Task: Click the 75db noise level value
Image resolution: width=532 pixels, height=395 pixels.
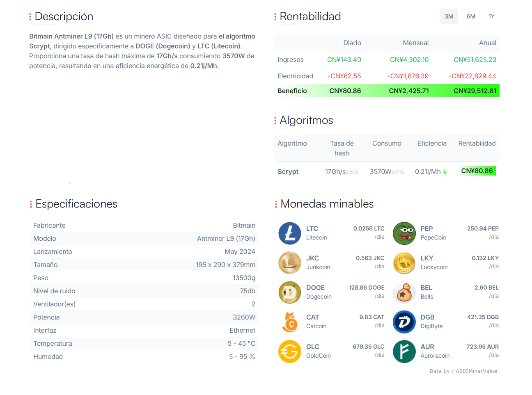Action: pyautogui.click(x=248, y=291)
